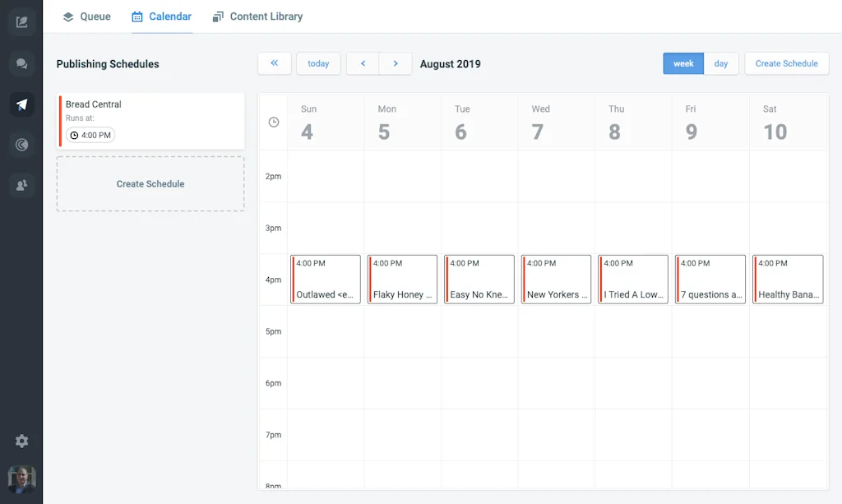Viewport: 842px width, 504px height.
Task: Click the 4:00 PM clock badge on Bread Central
Action: [89, 135]
